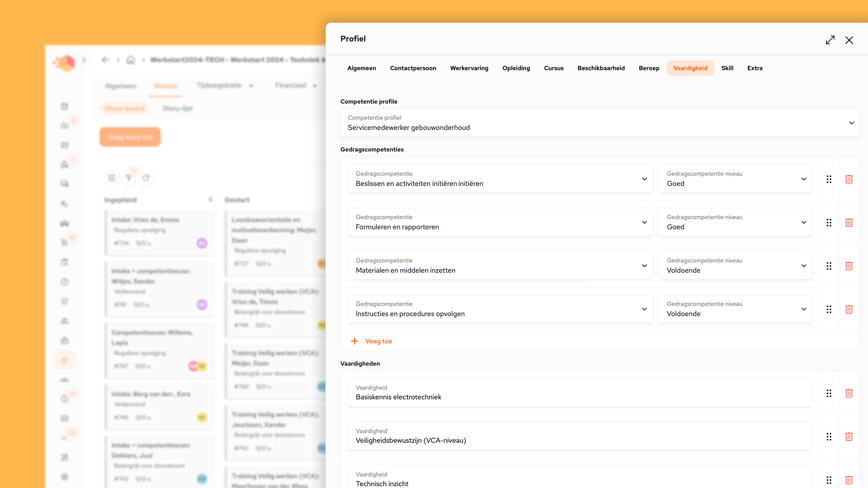Delete the Technisch inzicht skill

pos(849,480)
